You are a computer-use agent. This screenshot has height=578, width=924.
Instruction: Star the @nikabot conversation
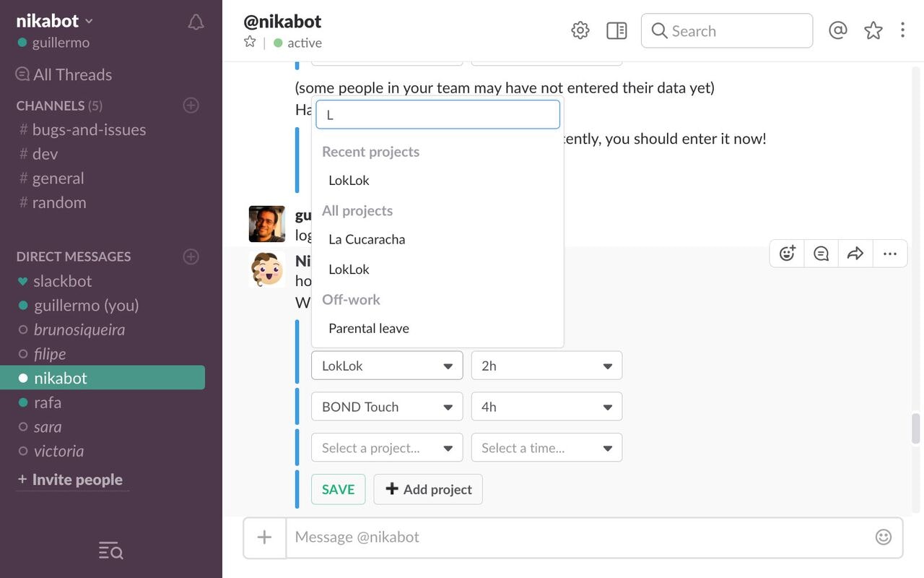click(250, 42)
